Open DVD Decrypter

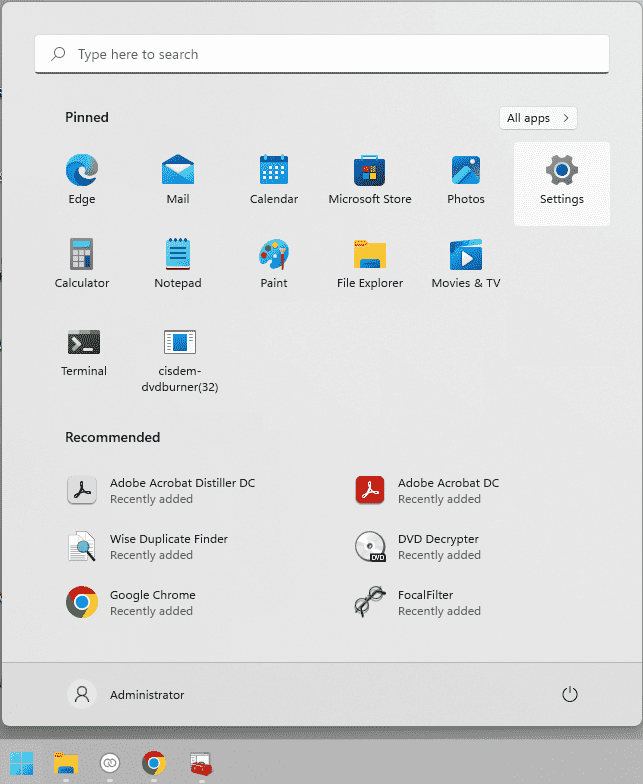417,546
